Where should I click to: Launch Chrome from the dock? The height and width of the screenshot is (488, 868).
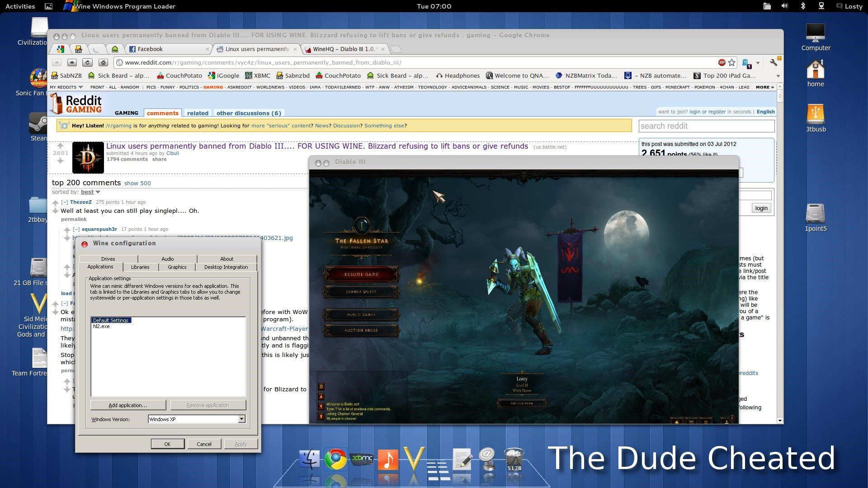pyautogui.click(x=335, y=459)
